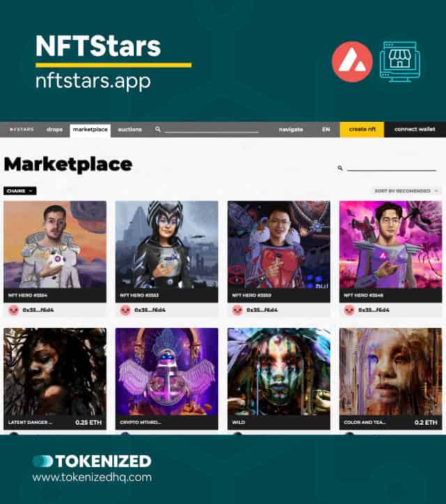Click the navbar search magnifier icon
The height and width of the screenshot is (504, 446).
[x=157, y=129]
